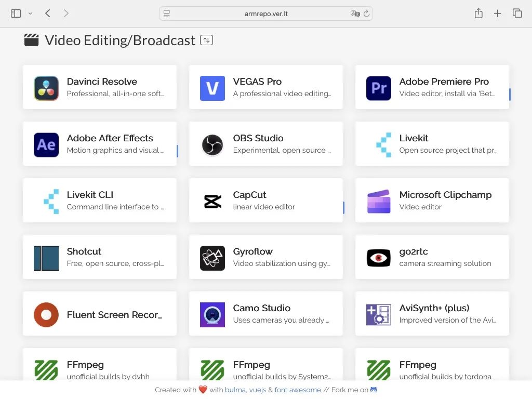Click the text 'Open source project that pr...'

pos(448,150)
